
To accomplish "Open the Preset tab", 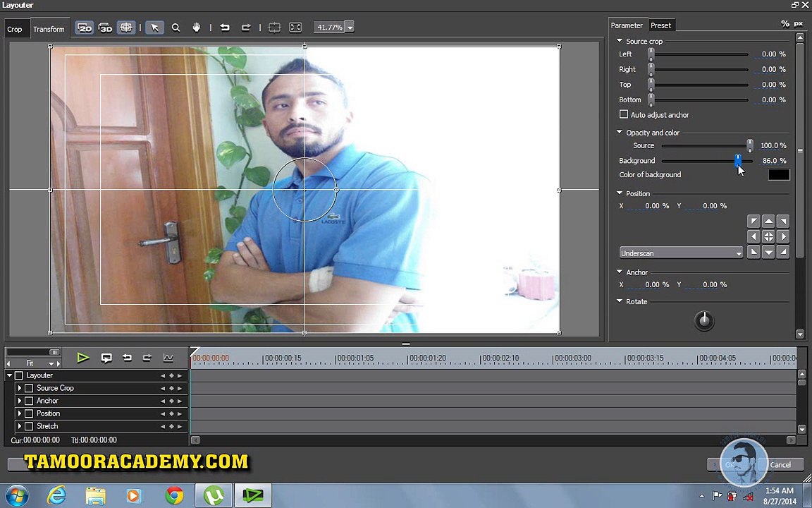I will (x=660, y=25).
